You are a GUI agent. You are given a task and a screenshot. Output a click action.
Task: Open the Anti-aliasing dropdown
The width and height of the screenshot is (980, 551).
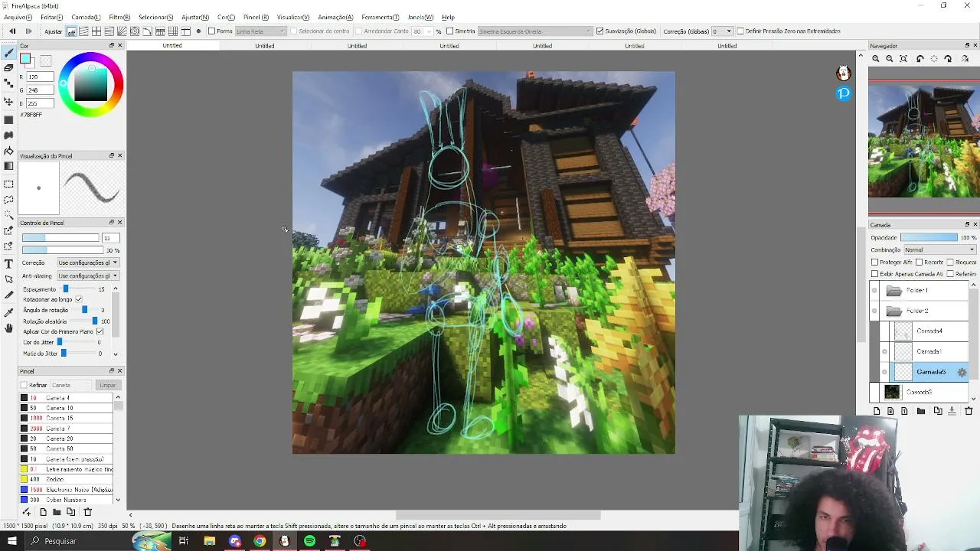coord(88,275)
